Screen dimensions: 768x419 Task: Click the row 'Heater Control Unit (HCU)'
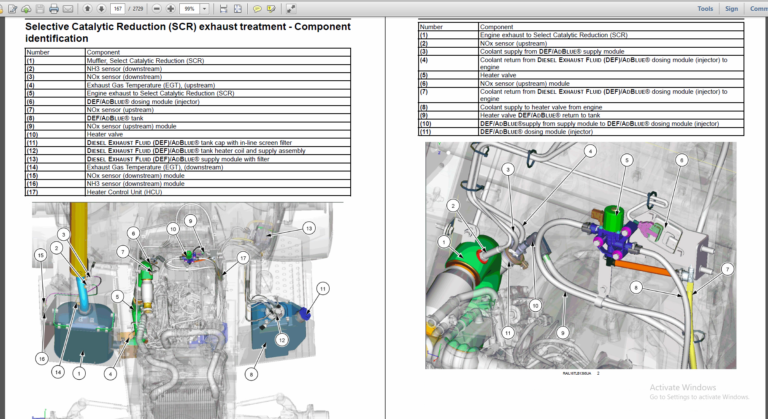pos(188,192)
